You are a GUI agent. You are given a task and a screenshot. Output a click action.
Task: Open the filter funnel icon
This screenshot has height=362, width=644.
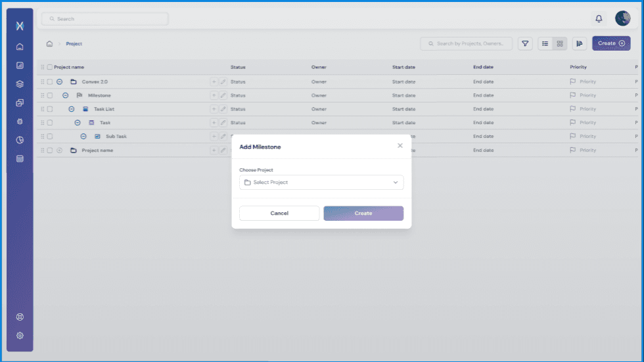[x=525, y=43]
